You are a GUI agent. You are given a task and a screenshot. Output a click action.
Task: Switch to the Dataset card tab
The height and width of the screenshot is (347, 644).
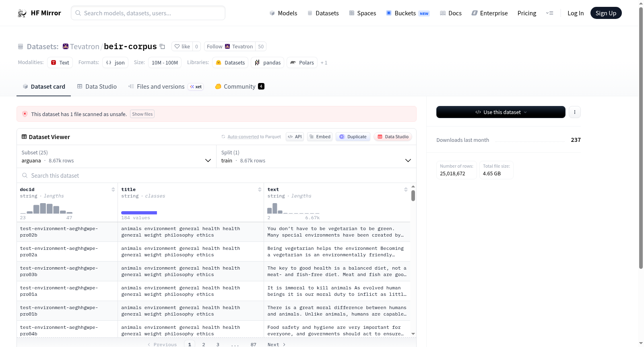click(43, 87)
